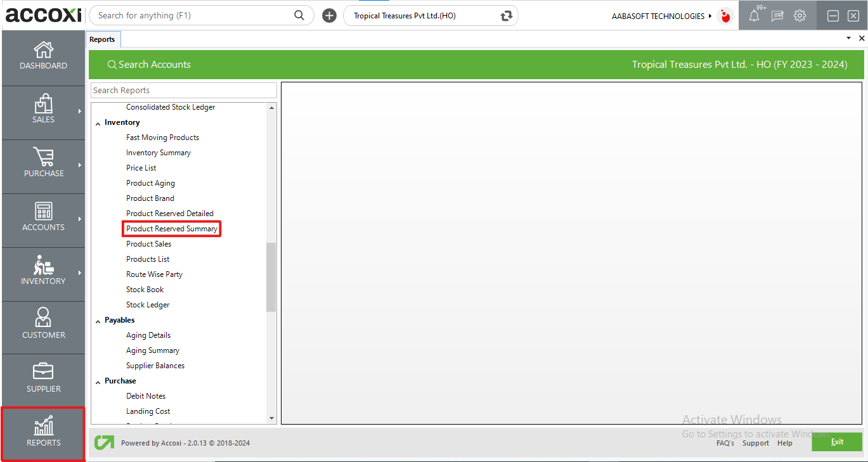Click the Exit button
The width and height of the screenshot is (868, 462).
click(837, 442)
